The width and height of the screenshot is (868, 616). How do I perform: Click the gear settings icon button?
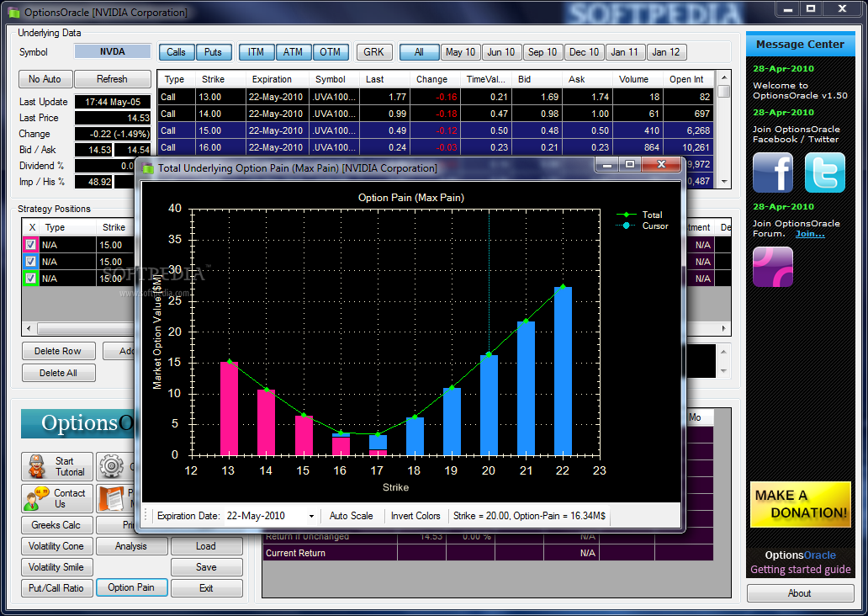(x=112, y=466)
